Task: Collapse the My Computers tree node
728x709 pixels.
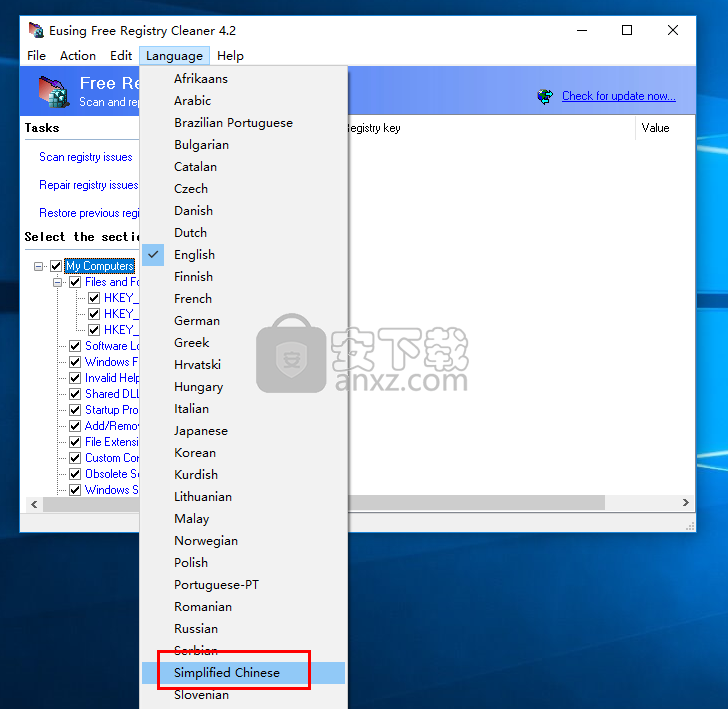Action: (x=39, y=266)
